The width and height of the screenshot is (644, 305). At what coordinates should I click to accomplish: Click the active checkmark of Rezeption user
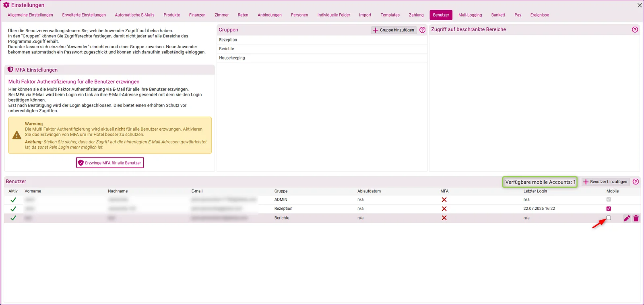[13, 209]
